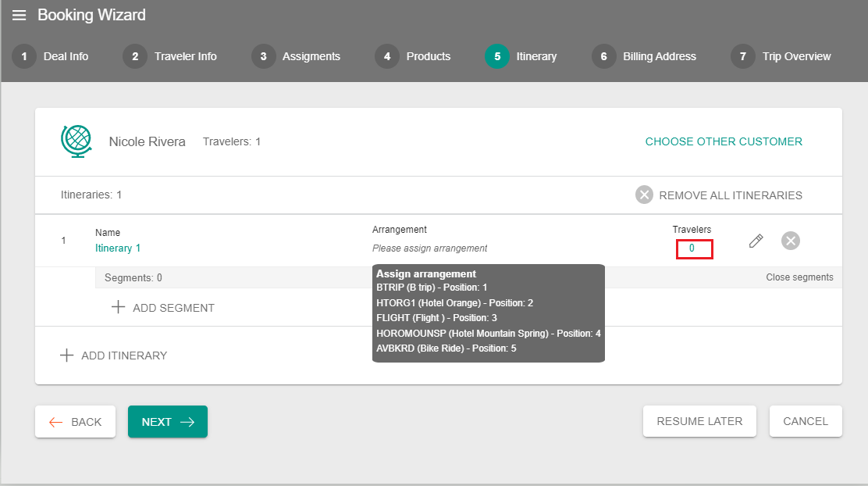Screen dimensions: 868x486
Task: Click AVBKRD (Bike Ride) tooltip entry
Action: click(446, 348)
